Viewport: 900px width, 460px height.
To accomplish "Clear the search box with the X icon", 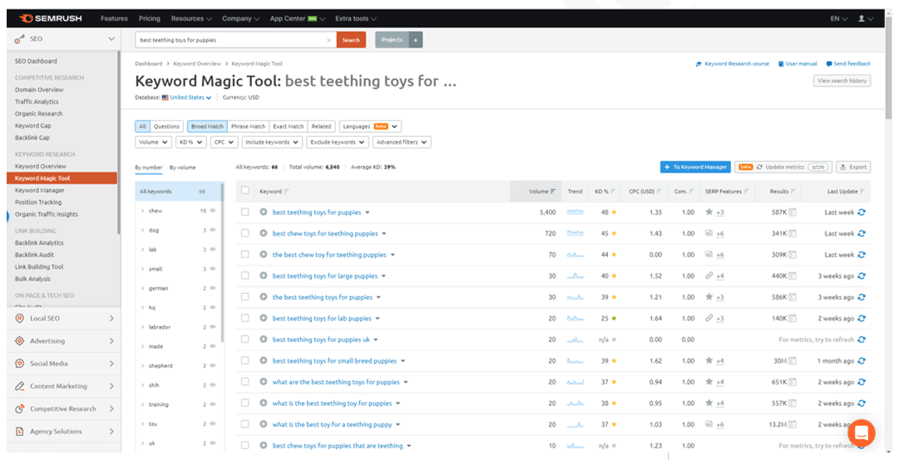I will click(329, 40).
